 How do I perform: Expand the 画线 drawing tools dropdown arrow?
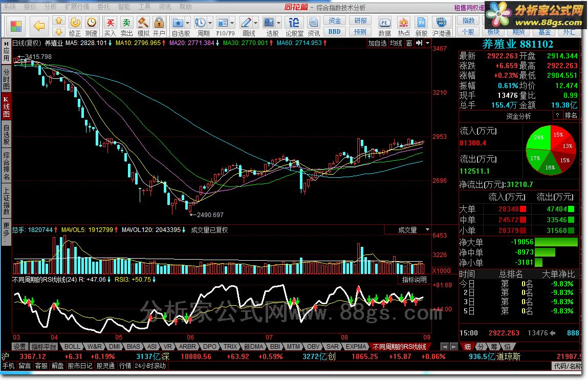256,23
